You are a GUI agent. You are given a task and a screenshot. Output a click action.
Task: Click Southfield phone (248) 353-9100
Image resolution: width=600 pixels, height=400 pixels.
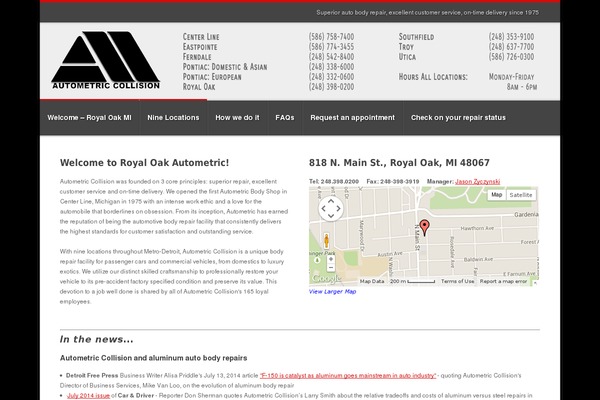[x=511, y=37]
